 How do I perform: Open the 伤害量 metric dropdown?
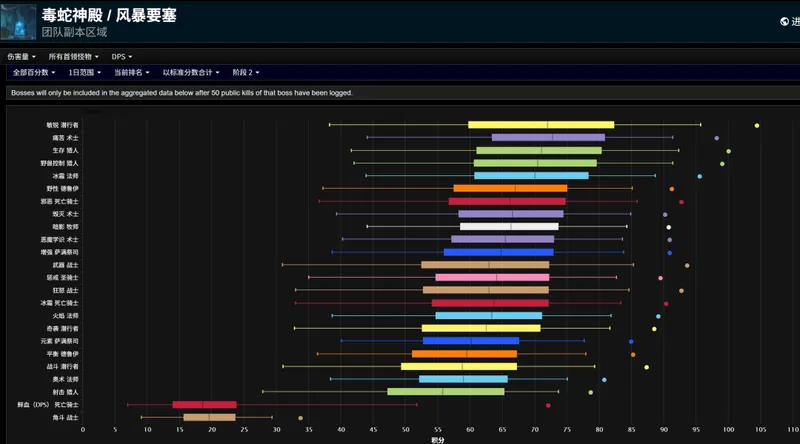pos(22,56)
